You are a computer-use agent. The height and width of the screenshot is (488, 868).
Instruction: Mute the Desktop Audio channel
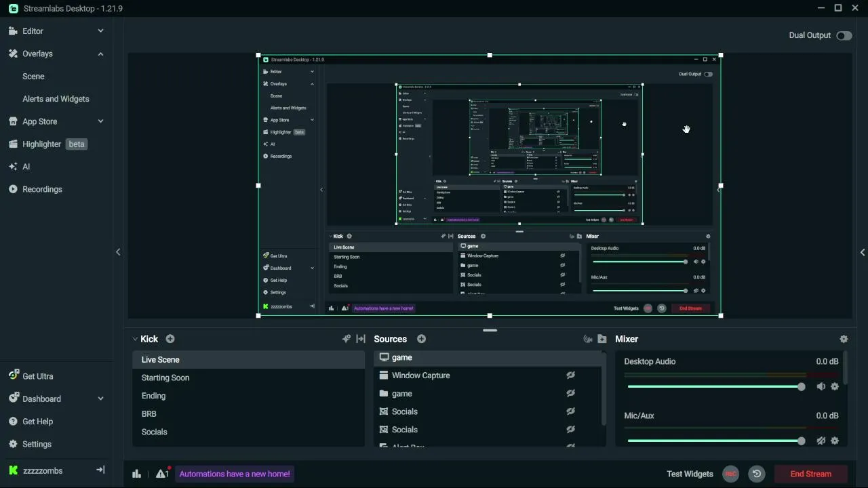pyautogui.click(x=821, y=386)
